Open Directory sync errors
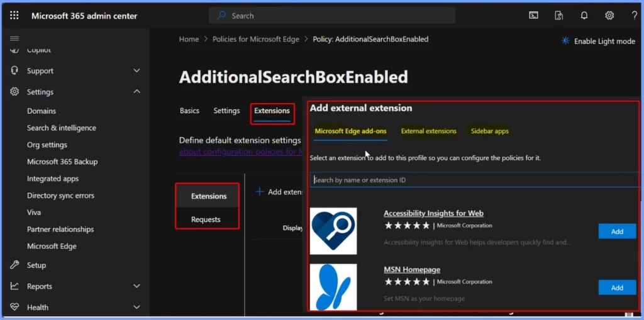 coord(60,196)
